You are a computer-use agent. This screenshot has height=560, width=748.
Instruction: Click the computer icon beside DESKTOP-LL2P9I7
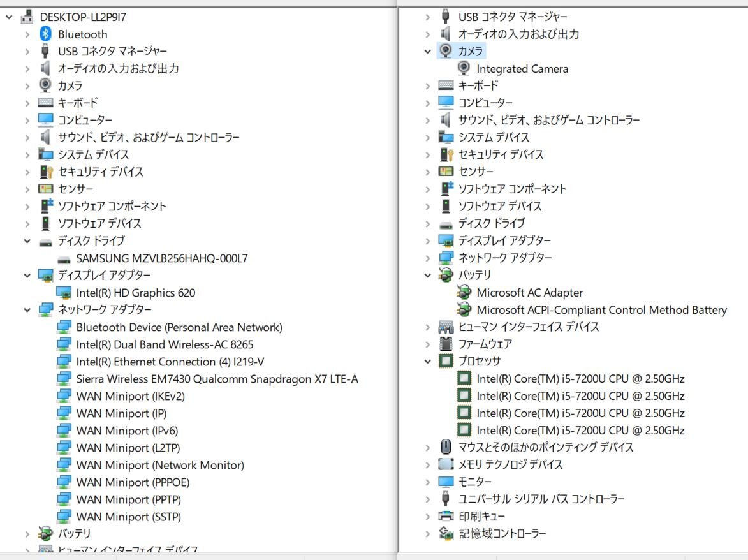click(27, 17)
